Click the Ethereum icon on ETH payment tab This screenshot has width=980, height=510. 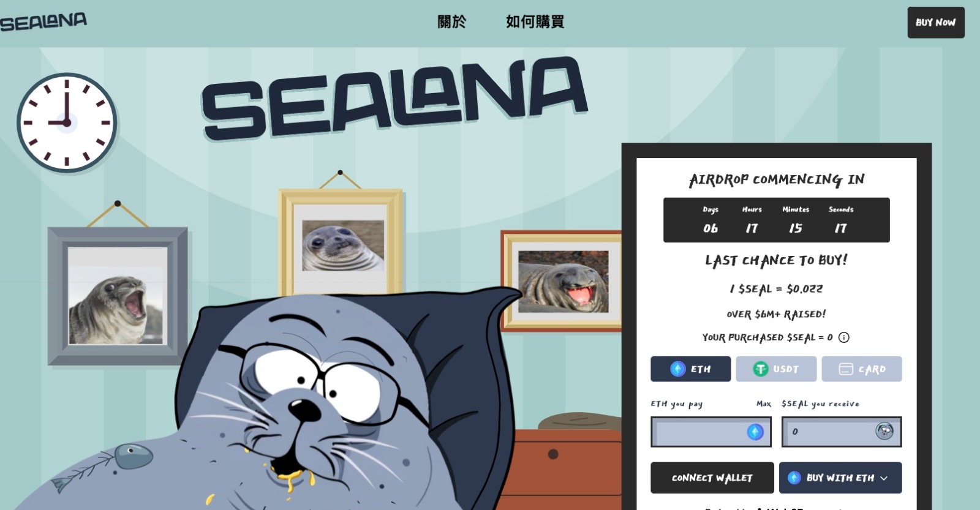[677, 369]
